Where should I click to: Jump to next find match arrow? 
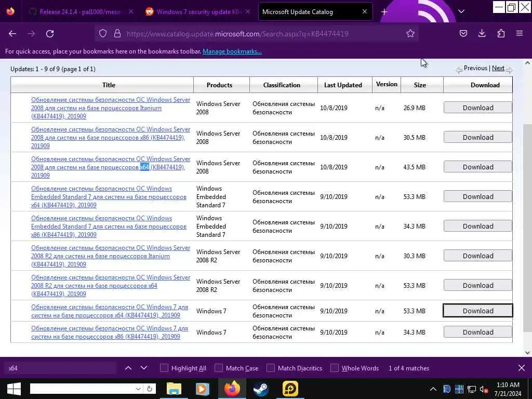[144, 368]
